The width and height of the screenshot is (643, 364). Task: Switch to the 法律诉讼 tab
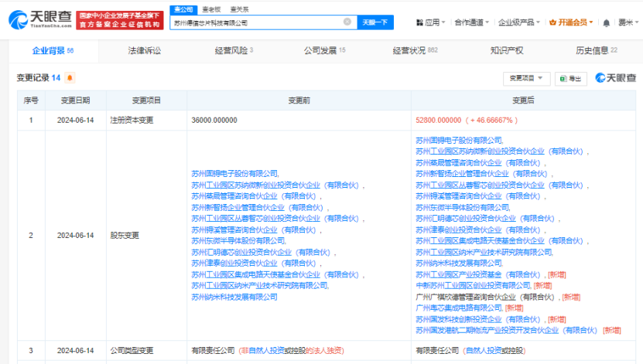(x=145, y=51)
